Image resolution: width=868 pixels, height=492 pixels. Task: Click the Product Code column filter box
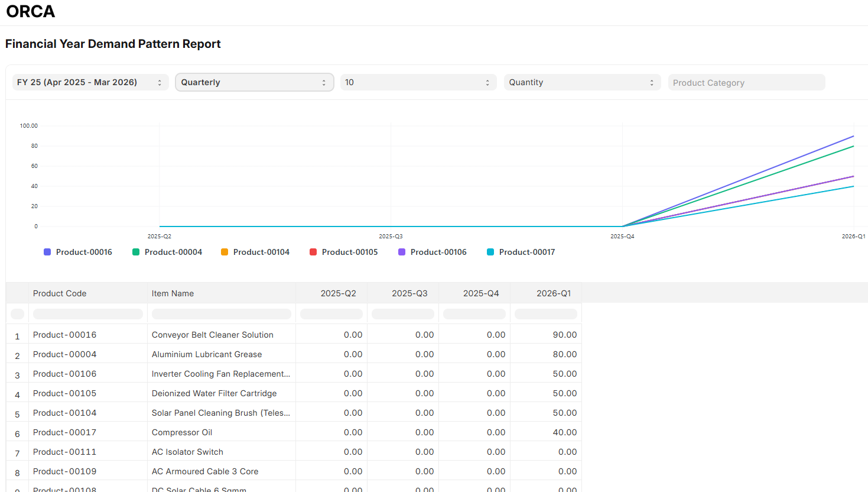coord(88,314)
